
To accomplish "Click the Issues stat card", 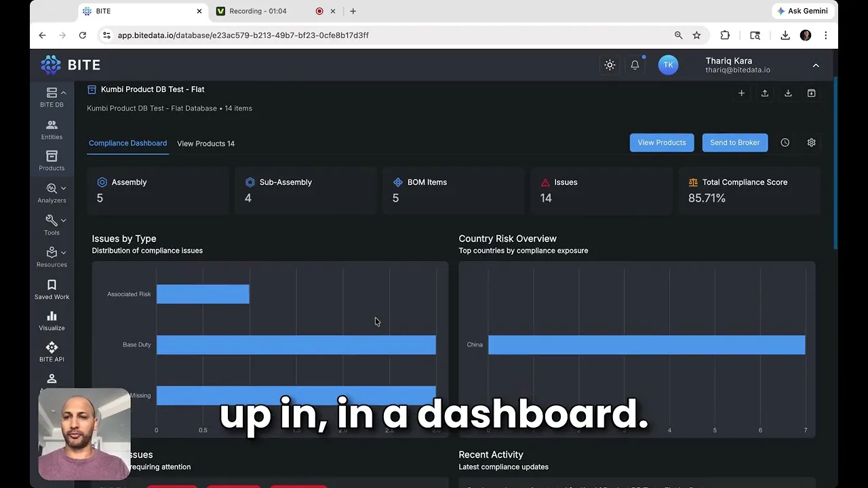I will click(x=601, y=190).
